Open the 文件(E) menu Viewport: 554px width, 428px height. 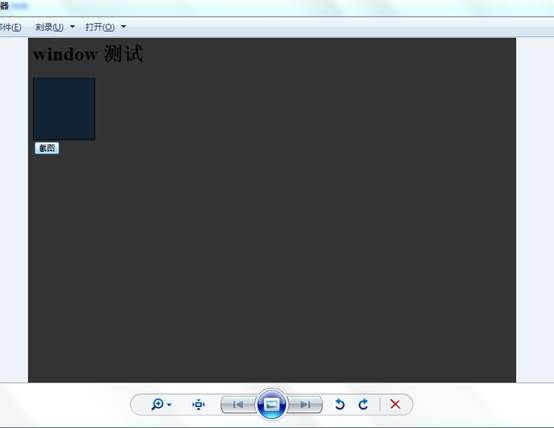click(10, 27)
